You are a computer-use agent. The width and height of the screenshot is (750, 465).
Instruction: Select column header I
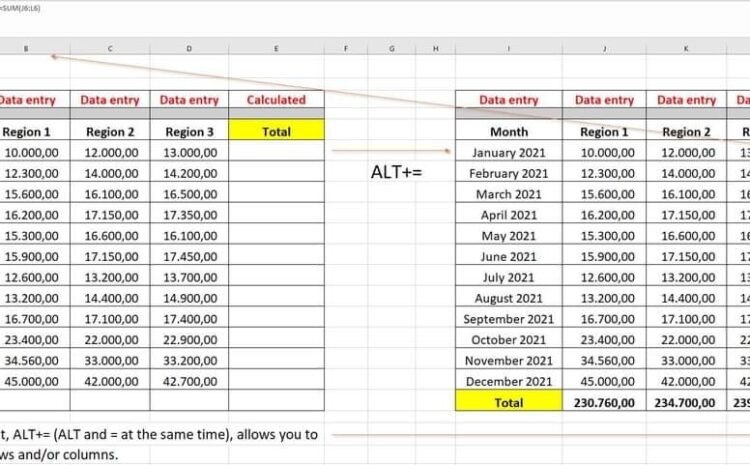pyautogui.click(x=508, y=48)
